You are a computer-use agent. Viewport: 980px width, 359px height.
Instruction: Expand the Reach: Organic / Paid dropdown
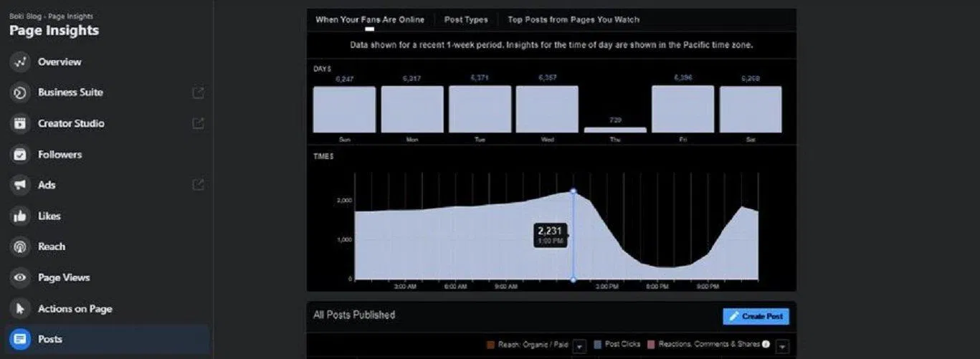(580, 346)
